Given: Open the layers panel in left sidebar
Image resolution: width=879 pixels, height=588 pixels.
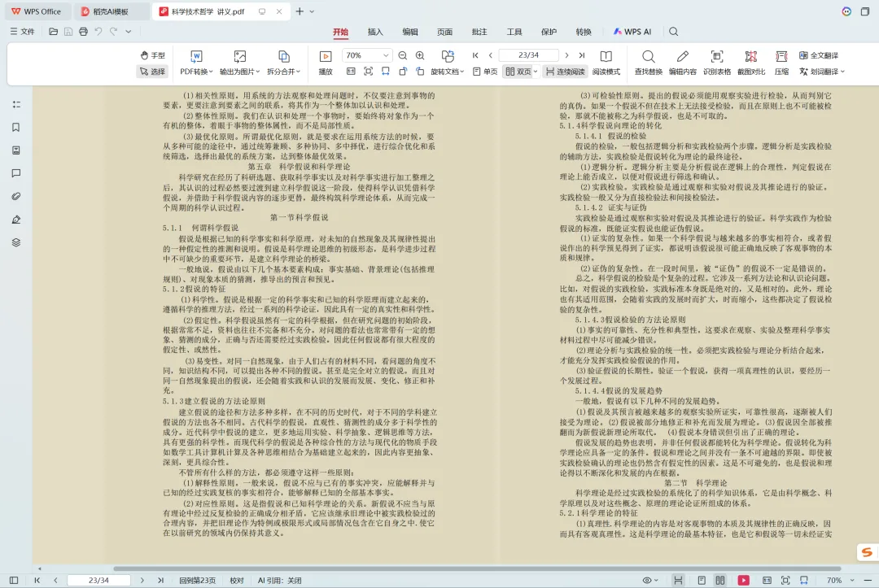Looking at the screenshot, I should (x=16, y=242).
